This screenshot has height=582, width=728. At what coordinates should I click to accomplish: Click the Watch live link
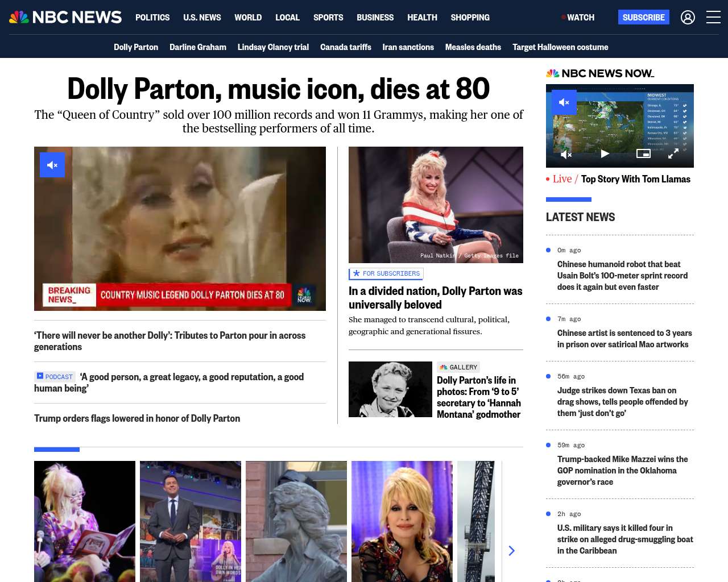point(578,18)
